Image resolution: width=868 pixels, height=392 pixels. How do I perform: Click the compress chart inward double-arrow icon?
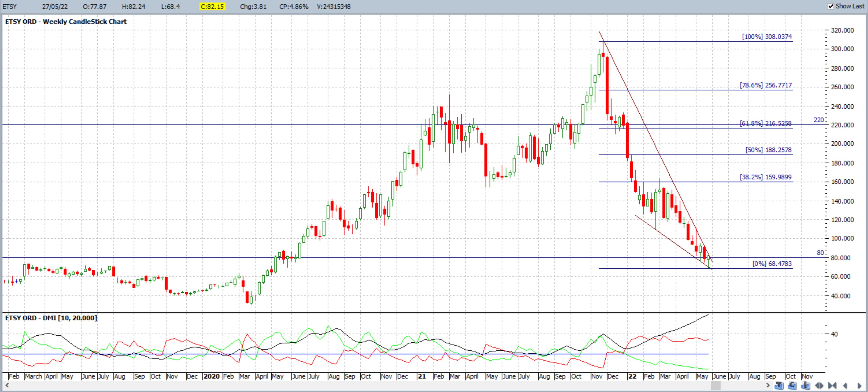tap(832, 386)
